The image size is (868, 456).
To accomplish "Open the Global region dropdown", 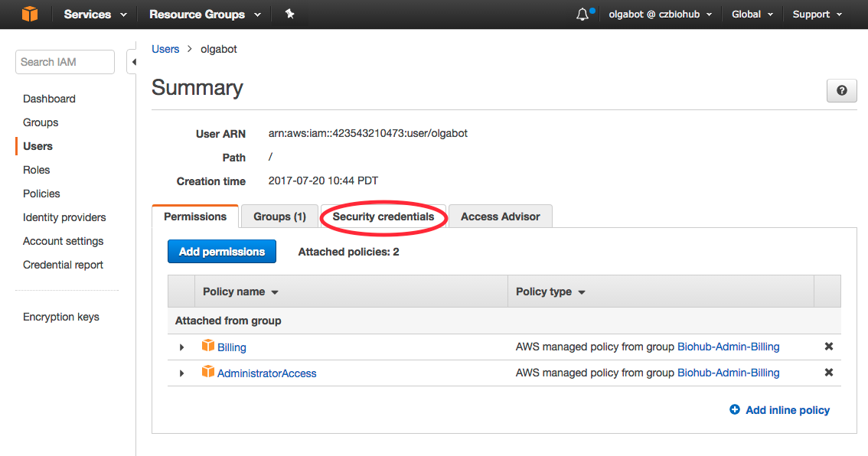I will click(x=752, y=14).
